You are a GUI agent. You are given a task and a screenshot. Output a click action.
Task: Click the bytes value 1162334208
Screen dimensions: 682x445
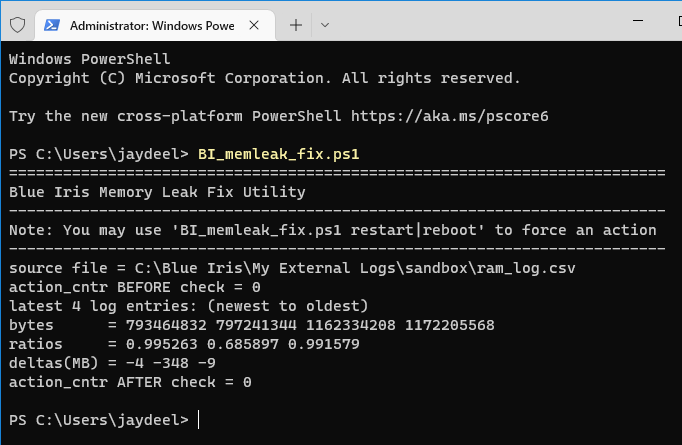(351, 325)
